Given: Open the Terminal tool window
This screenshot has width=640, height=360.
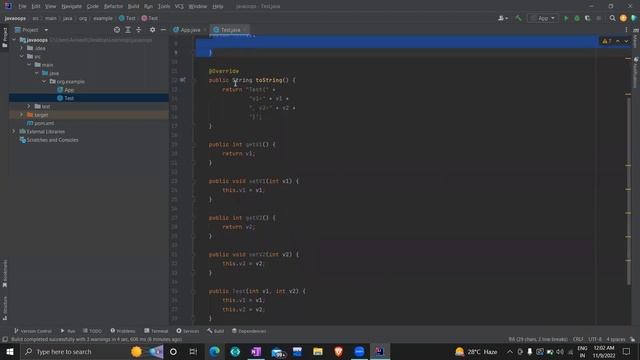Looking at the screenshot, I should click(x=156, y=331).
